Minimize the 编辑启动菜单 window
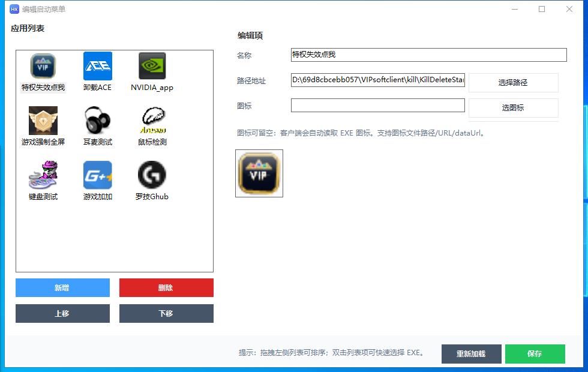Viewport: 588px width, 372px height. coord(515,9)
